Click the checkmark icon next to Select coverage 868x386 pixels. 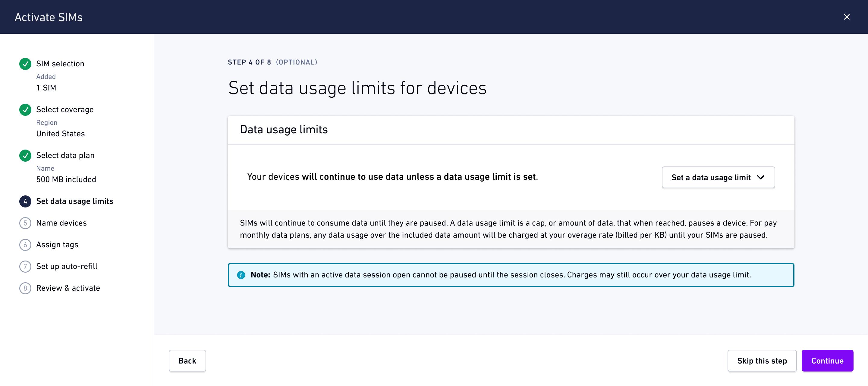click(25, 109)
